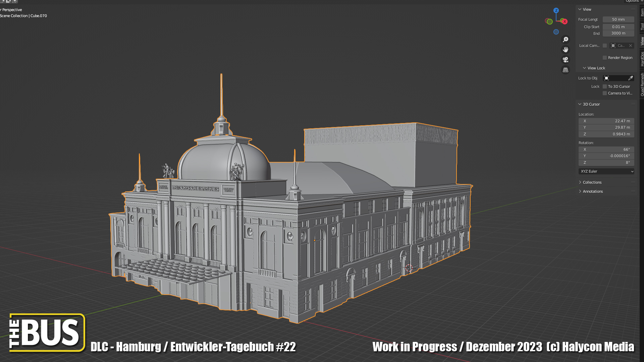
Task: Toggle the camera view icon
Action: [566, 60]
